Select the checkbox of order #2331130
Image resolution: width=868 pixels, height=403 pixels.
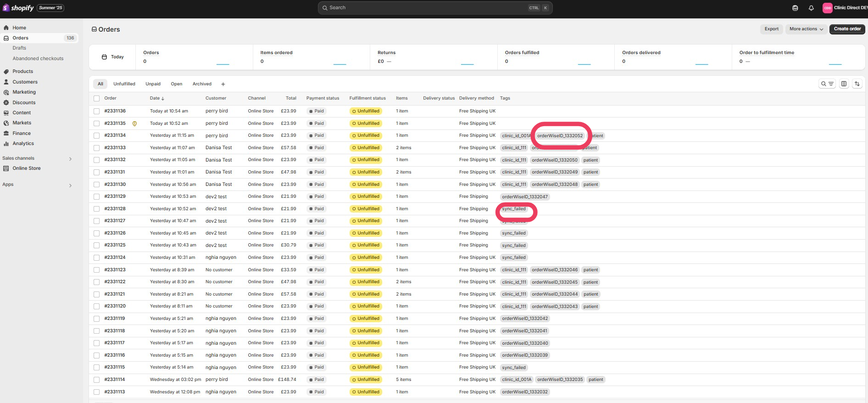click(x=96, y=185)
